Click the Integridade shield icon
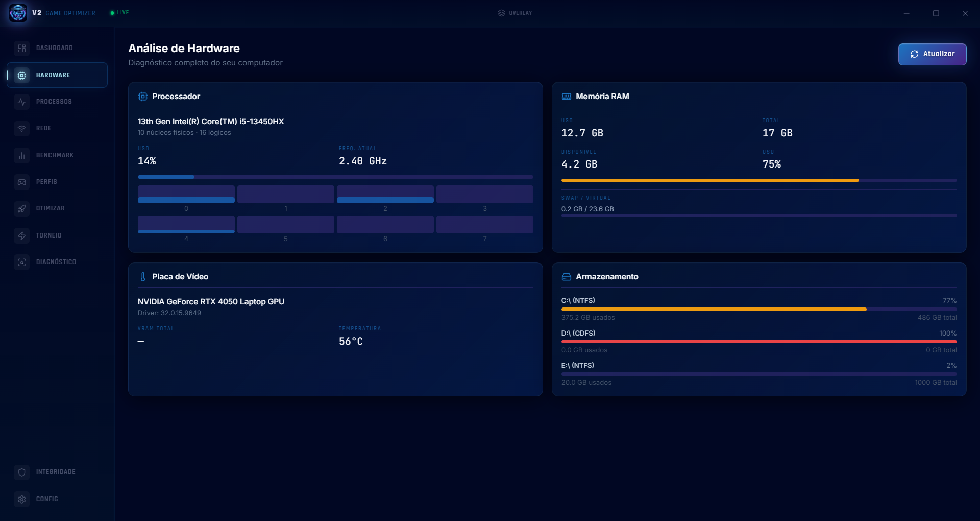The width and height of the screenshot is (980, 521). 21,472
